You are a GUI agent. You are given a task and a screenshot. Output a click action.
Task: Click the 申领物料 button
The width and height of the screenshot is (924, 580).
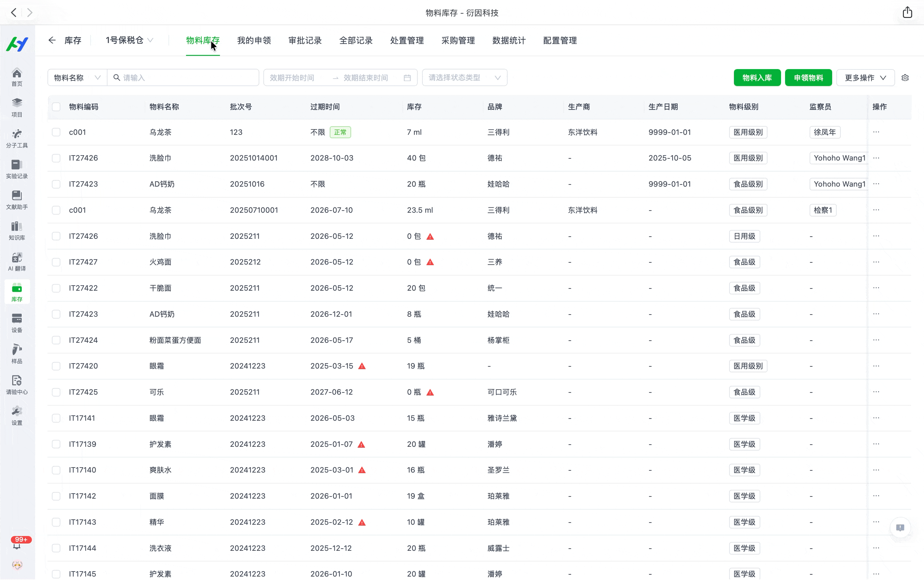(808, 78)
